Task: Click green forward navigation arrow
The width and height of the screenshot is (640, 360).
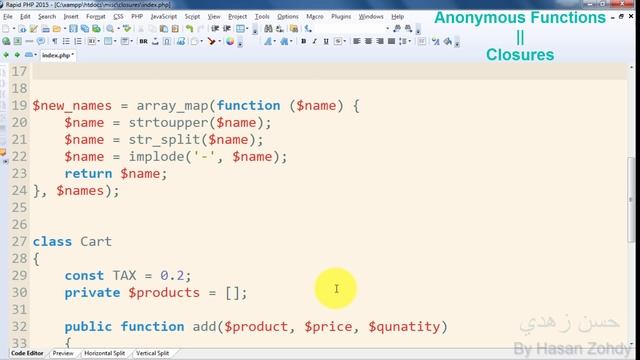Action: pyautogui.click(x=17, y=55)
